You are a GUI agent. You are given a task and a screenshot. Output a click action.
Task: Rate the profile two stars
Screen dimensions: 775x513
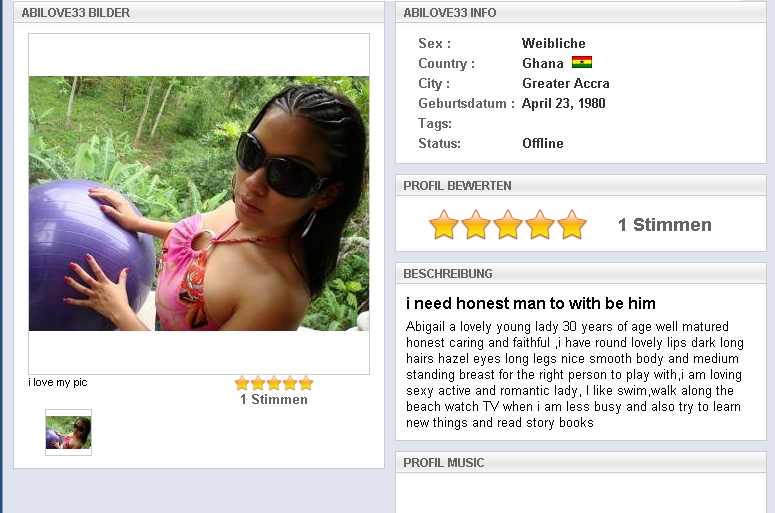pos(475,225)
